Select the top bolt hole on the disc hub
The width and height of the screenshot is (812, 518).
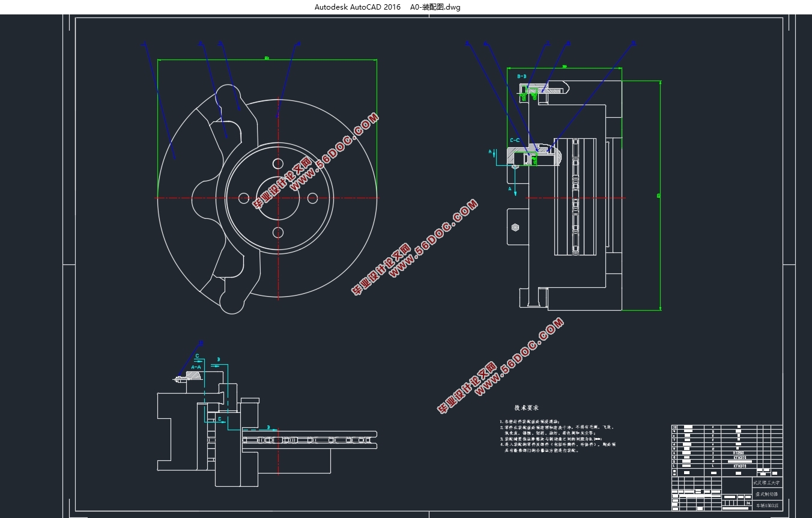[x=277, y=163]
